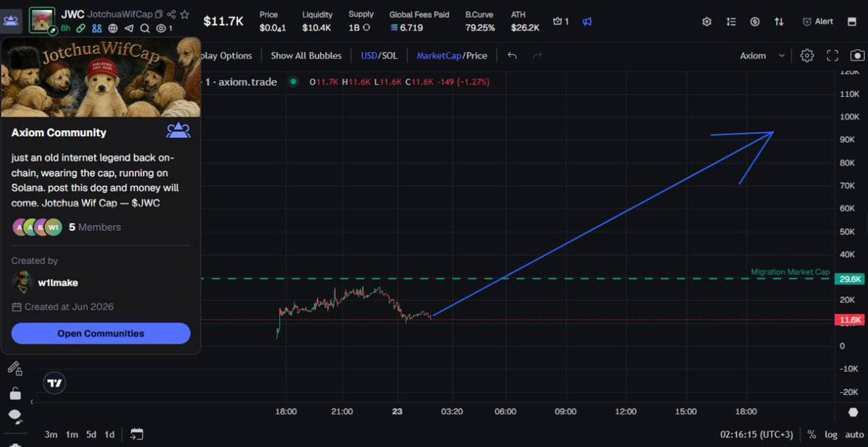Select the 5d time range
Viewport: 868px width, 447px height.
(90, 435)
